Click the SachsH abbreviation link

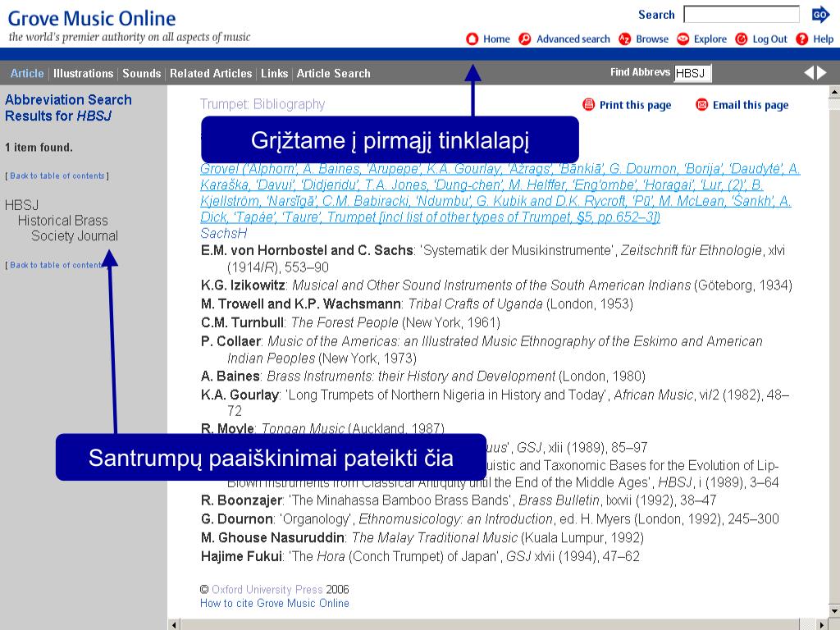(x=223, y=233)
